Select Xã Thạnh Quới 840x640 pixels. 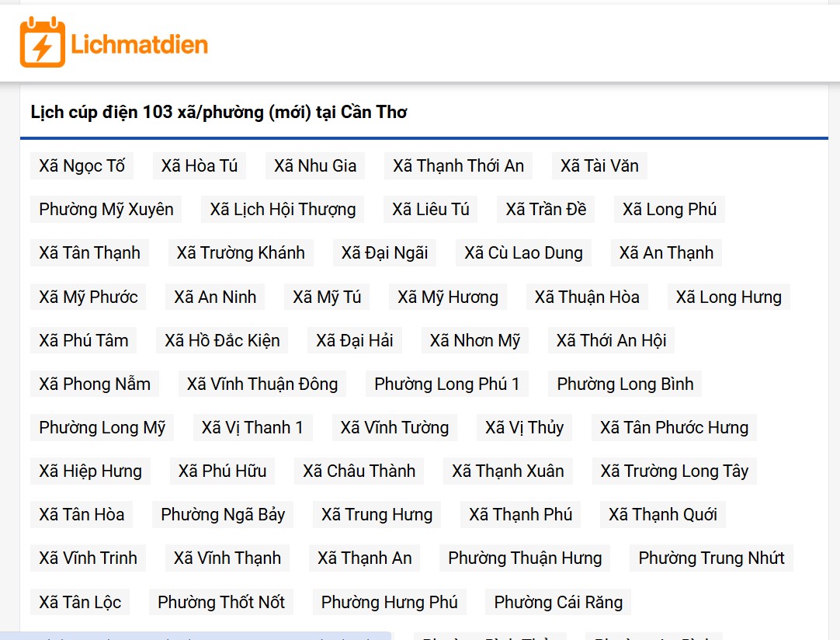663,515
